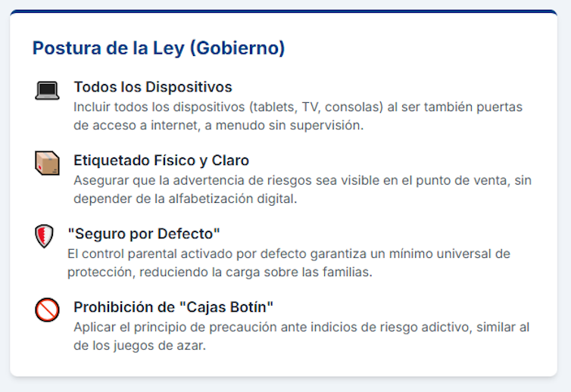Image resolution: width=571 pixels, height=392 pixels.
Task: Click the dark blue top border of the card
Action: [x=283, y=11]
